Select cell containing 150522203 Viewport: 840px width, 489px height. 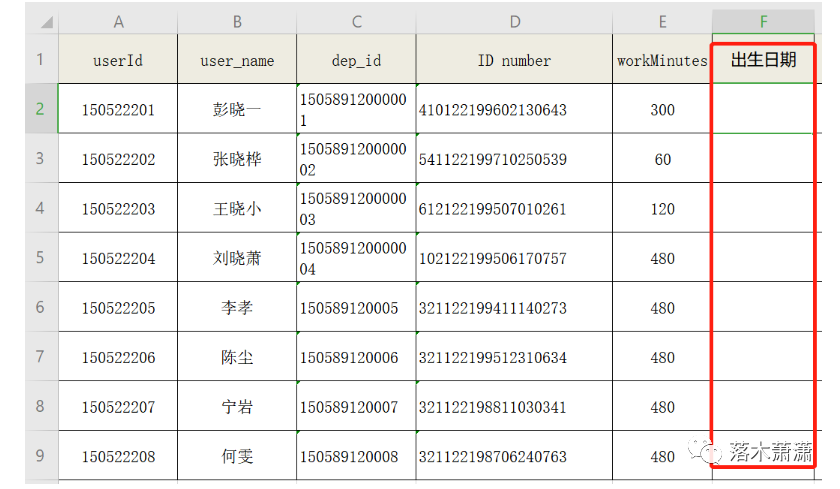click(x=118, y=208)
